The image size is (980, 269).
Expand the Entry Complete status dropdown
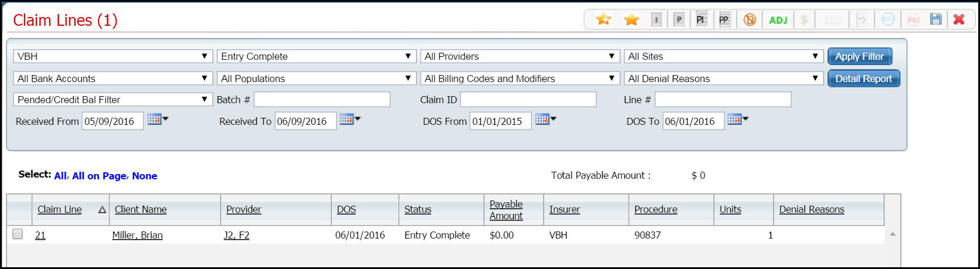(316, 56)
